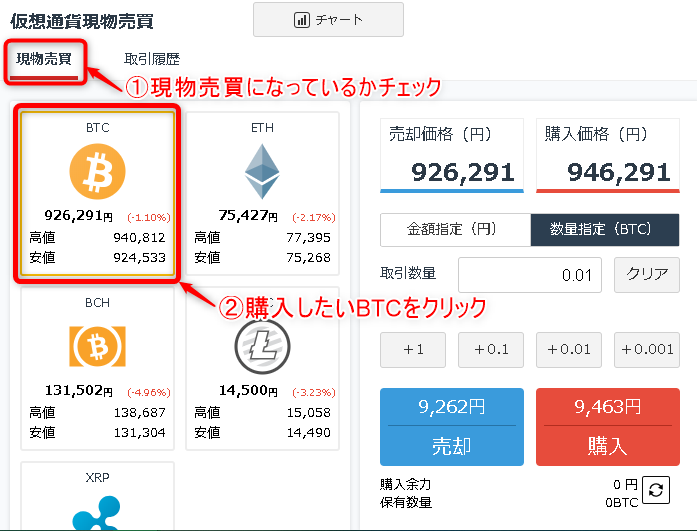Screen dimensions: 697x531
Task: Open the 取引履歴 tab
Action: pos(152,59)
